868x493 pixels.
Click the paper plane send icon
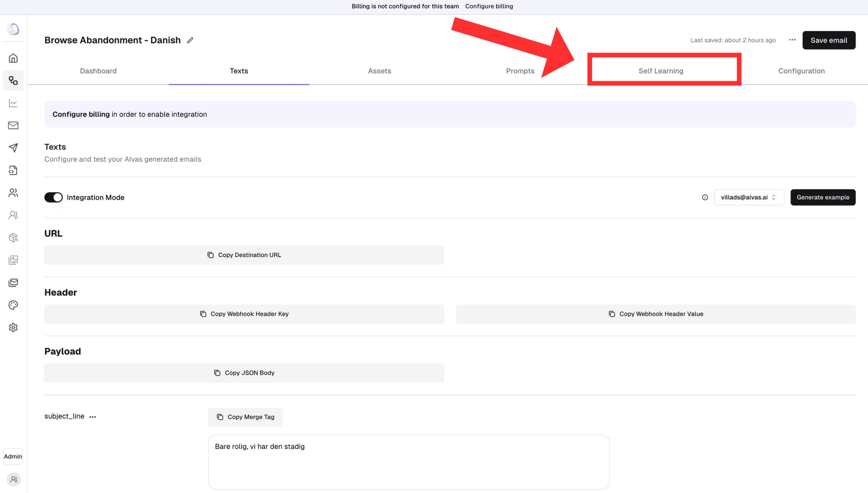pyautogui.click(x=13, y=148)
